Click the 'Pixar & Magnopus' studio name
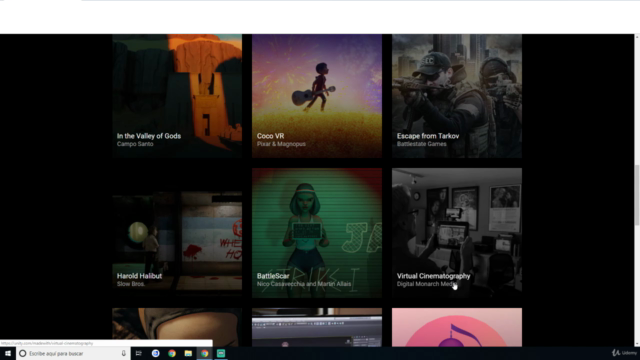The image size is (640, 360). [x=281, y=144]
